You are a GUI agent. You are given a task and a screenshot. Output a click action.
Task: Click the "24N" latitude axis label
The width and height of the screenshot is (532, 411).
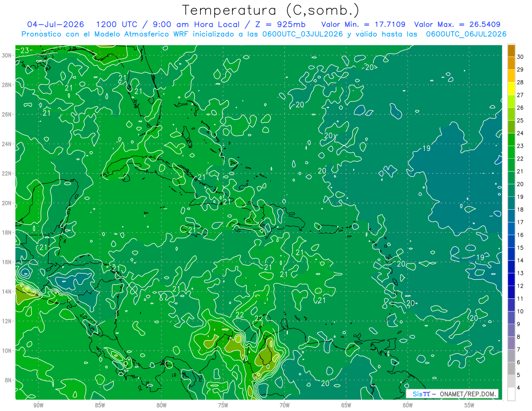click(8, 144)
